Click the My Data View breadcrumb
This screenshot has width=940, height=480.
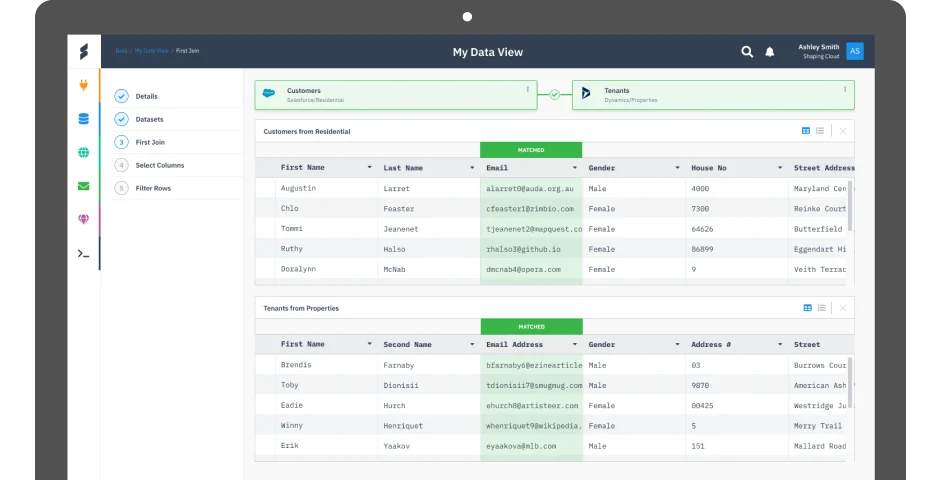[x=151, y=51]
